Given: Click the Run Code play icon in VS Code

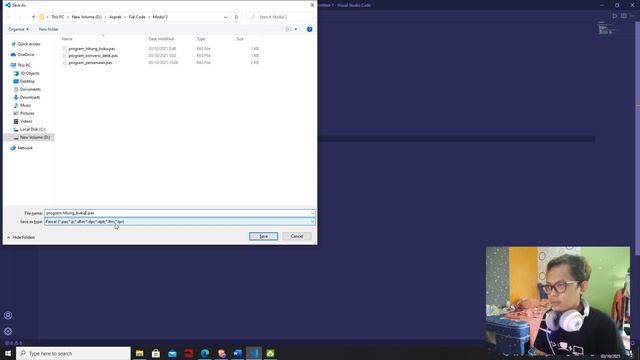Looking at the screenshot, I should click(x=615, y=16).
